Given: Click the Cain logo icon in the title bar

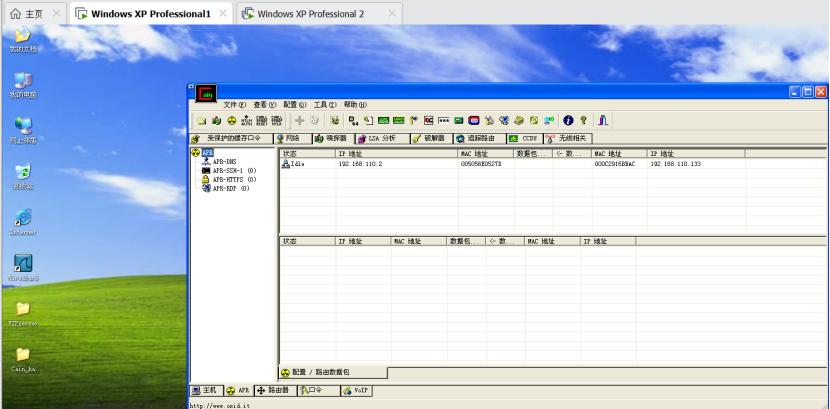Looking at the screenshot, I should (x=206, y=93).
